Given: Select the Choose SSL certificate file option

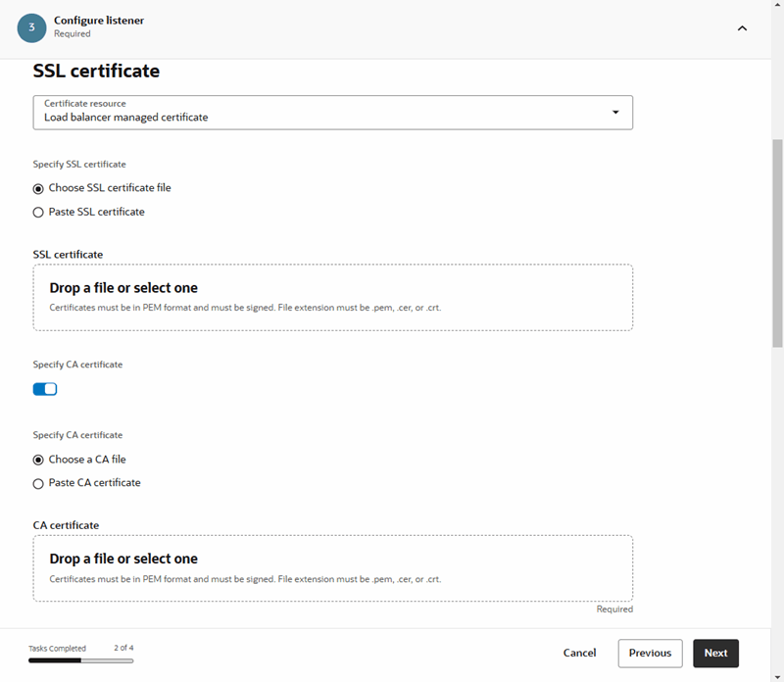Looking at the screenshot, I should (x=38, y=188).
